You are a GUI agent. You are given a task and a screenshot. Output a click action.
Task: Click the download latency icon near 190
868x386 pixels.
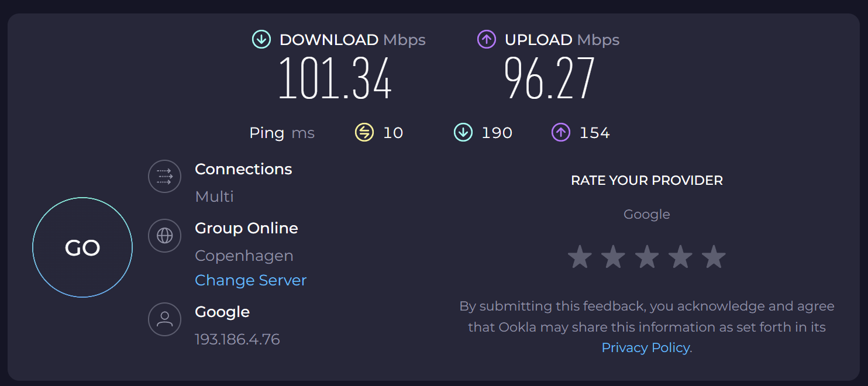click(463, 133)
